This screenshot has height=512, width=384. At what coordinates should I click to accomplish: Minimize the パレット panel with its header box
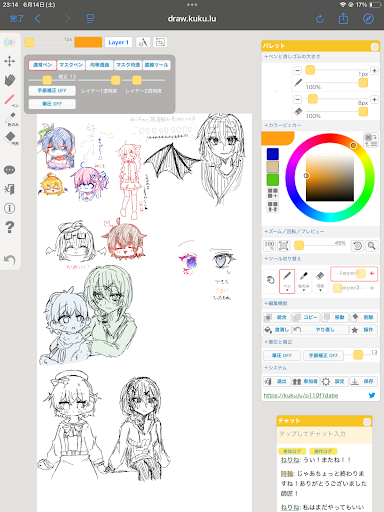[375, 47]
